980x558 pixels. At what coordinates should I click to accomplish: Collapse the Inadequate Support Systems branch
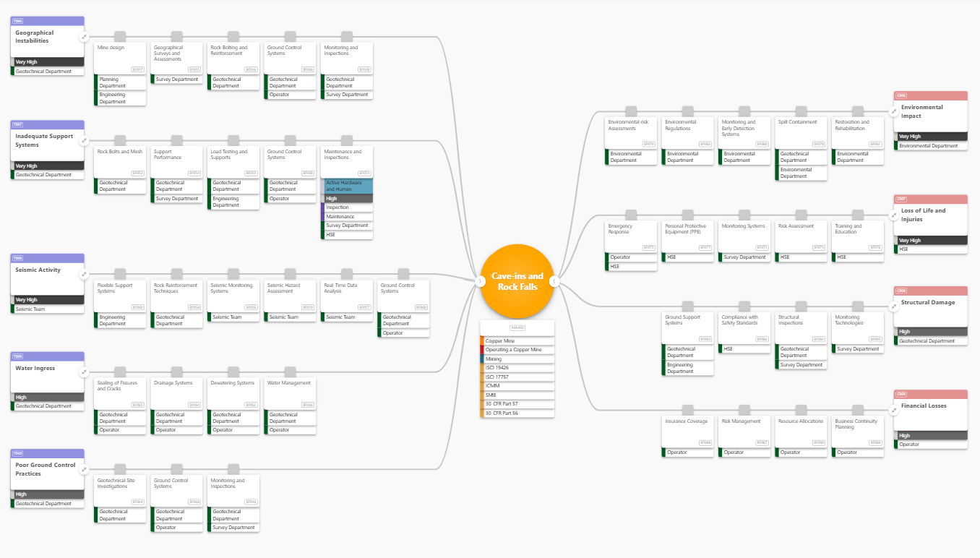[84, 141]
